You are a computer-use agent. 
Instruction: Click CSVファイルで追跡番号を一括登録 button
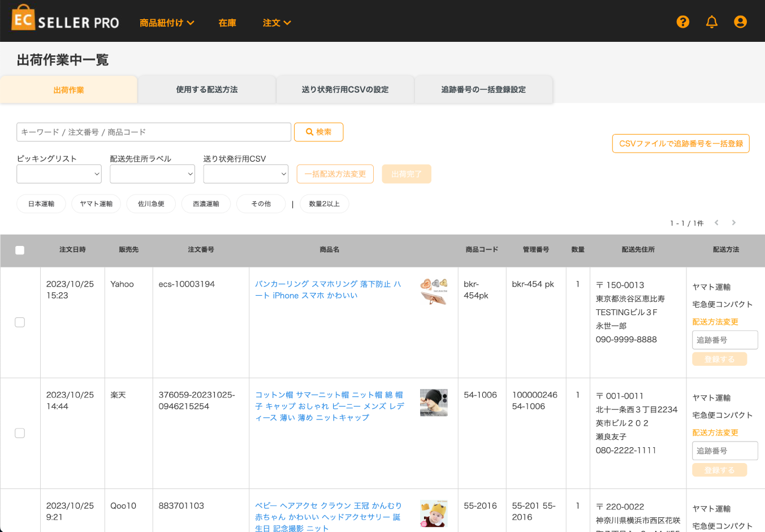pos(681,144)
